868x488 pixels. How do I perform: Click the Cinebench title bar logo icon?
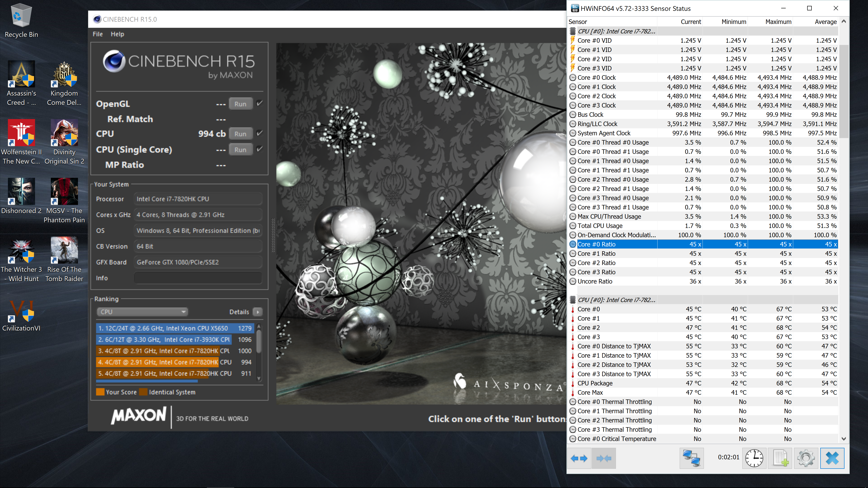tap(97, 19)
